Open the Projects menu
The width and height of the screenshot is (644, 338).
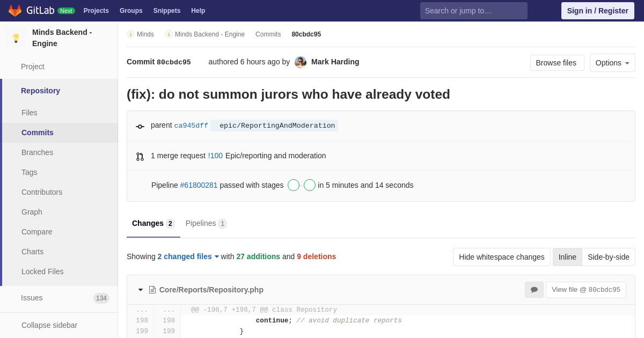coord(96,11)
